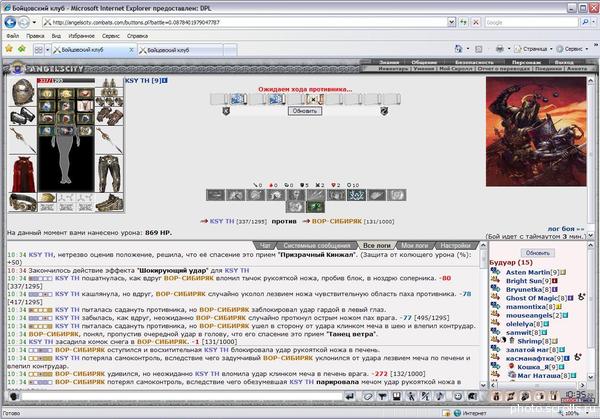Open the recent pages arrow by Forward button

coord(34,22)
